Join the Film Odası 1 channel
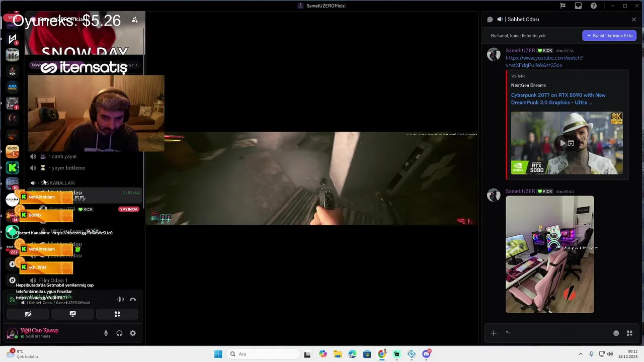Image resolution: width=644 pixels, height=362 pixels. pyautogui.click(x=53, y=281)
